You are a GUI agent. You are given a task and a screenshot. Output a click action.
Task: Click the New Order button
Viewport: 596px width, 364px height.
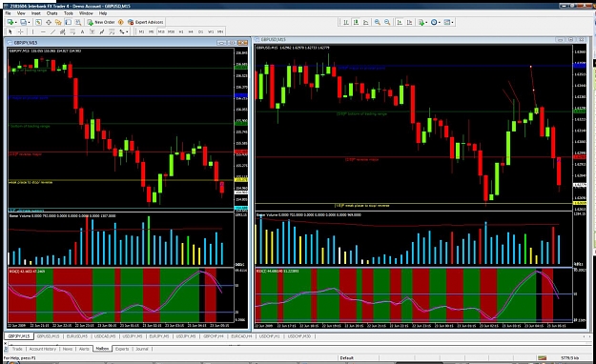pyautogui.click(x=101, y=22)
